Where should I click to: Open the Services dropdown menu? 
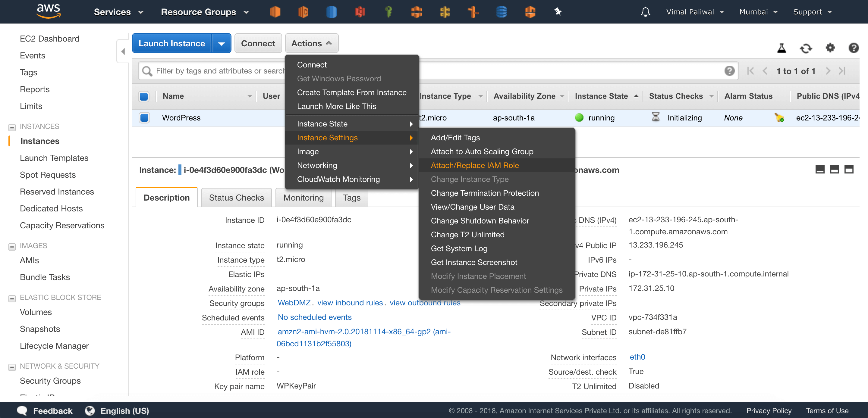click(x=119, y=12)
